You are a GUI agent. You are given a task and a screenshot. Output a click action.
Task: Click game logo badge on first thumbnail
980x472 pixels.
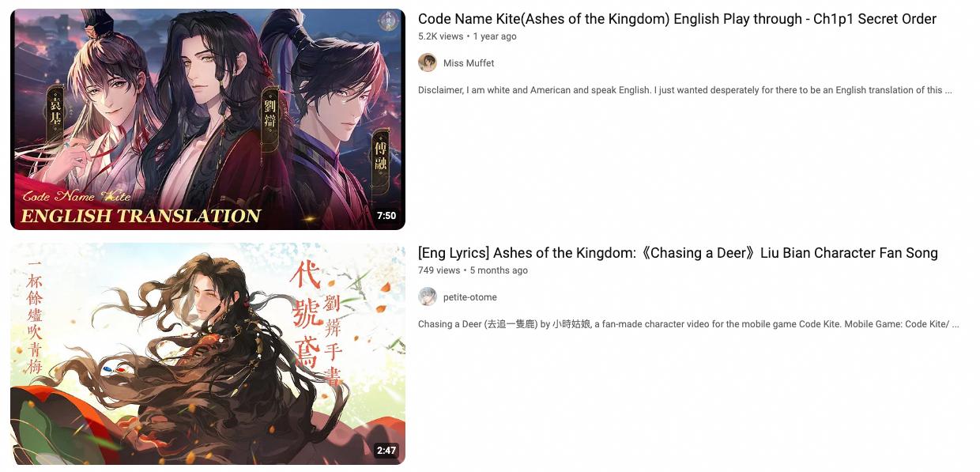[x=387, y=21]
